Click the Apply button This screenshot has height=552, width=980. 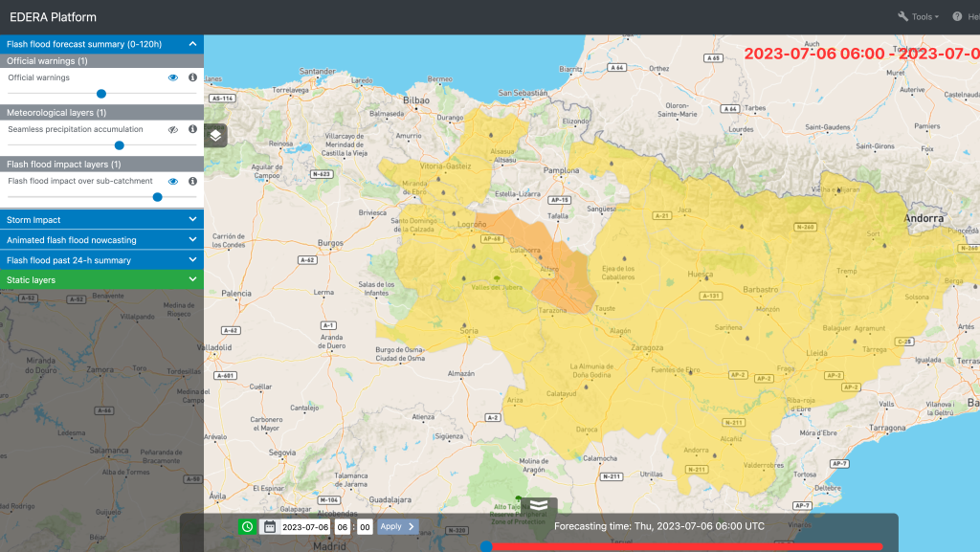click(x=397, y=526)
